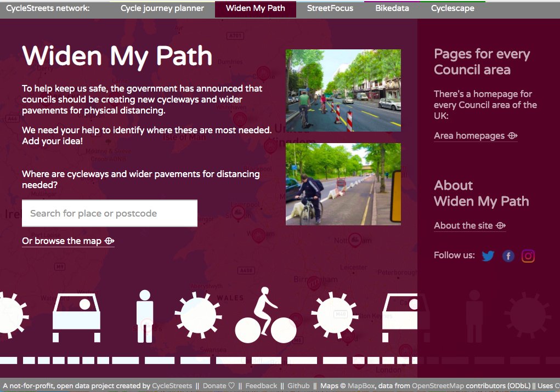
Task: Follow the Or browse the map link
Action: 68,241
